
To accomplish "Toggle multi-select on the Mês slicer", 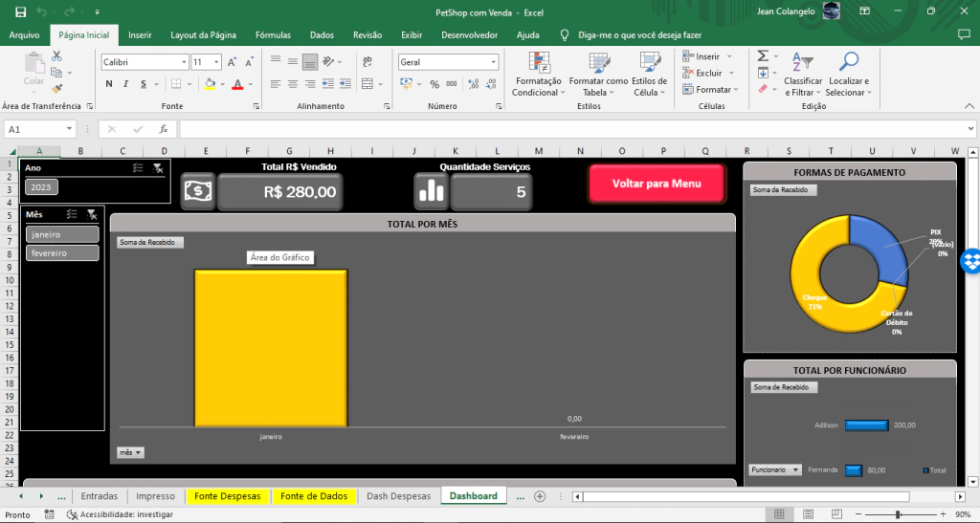I will [x=71, y=214].
